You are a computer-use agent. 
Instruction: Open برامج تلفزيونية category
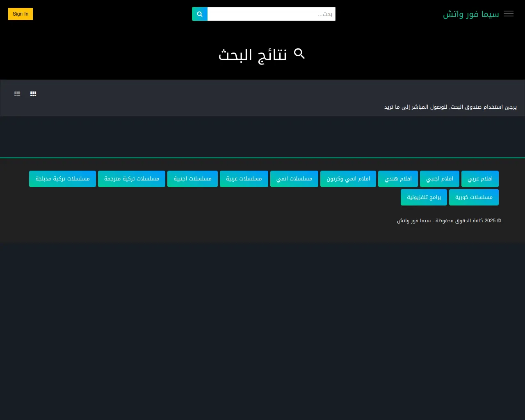coord(424,197)
